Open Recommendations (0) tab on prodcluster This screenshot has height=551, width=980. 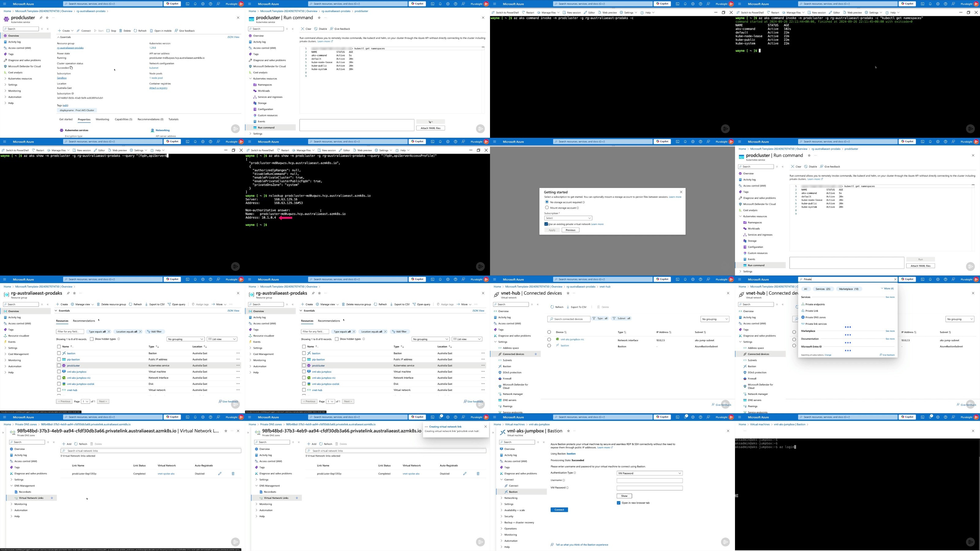[x=150, y=119]
